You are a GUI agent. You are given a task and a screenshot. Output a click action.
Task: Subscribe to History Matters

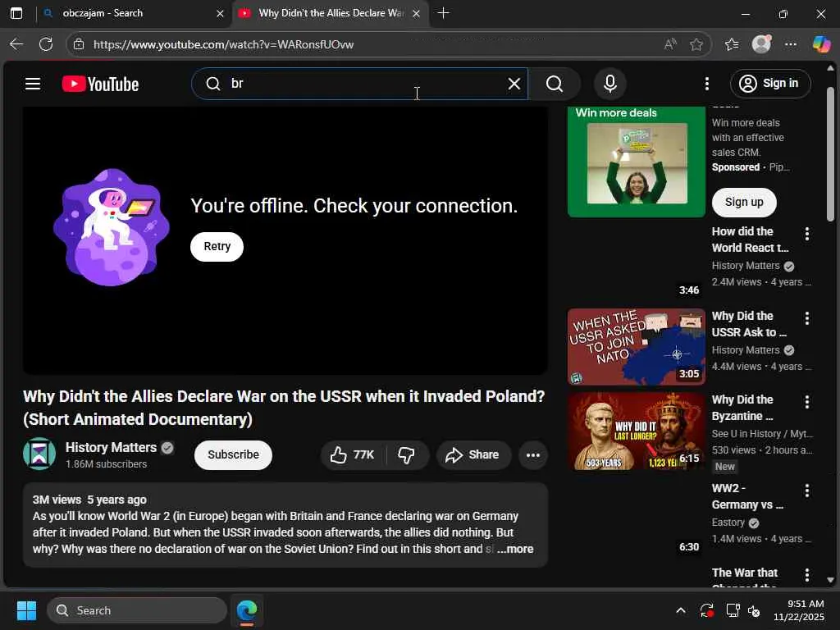pyautogui.click(x=233, y=454)
